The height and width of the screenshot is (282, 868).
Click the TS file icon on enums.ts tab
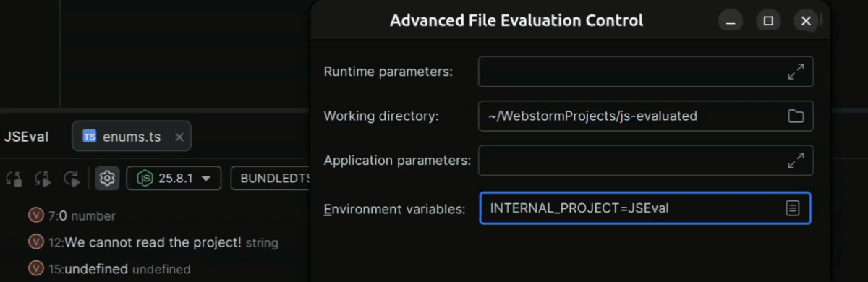click(90, 137)
